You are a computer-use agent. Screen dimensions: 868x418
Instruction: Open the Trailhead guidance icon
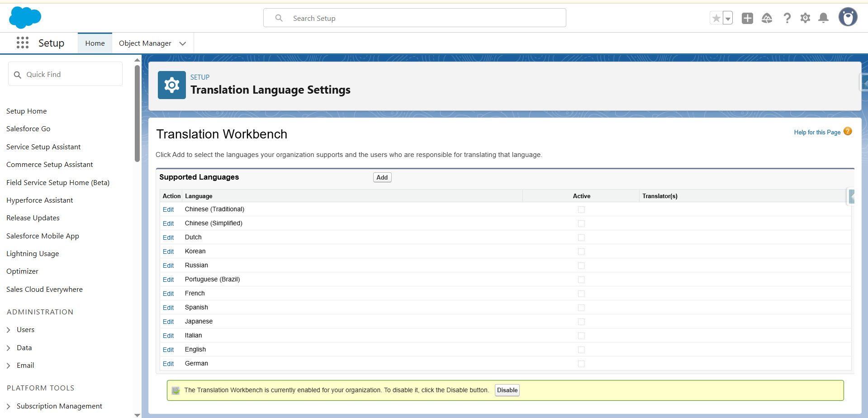pyautogui.click(x=767, y=18)
